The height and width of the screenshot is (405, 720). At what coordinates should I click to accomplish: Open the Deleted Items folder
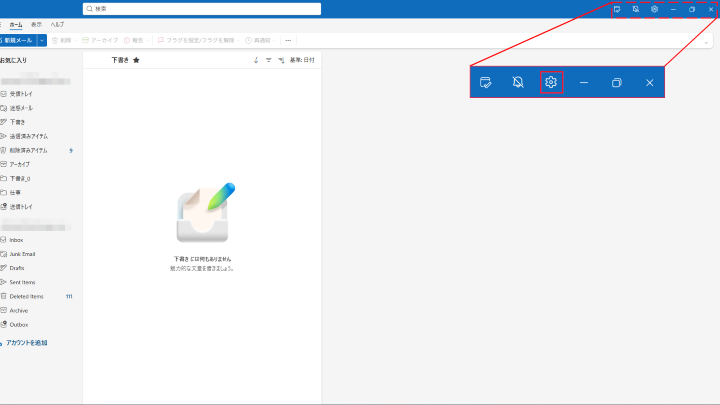coord(27,296)
